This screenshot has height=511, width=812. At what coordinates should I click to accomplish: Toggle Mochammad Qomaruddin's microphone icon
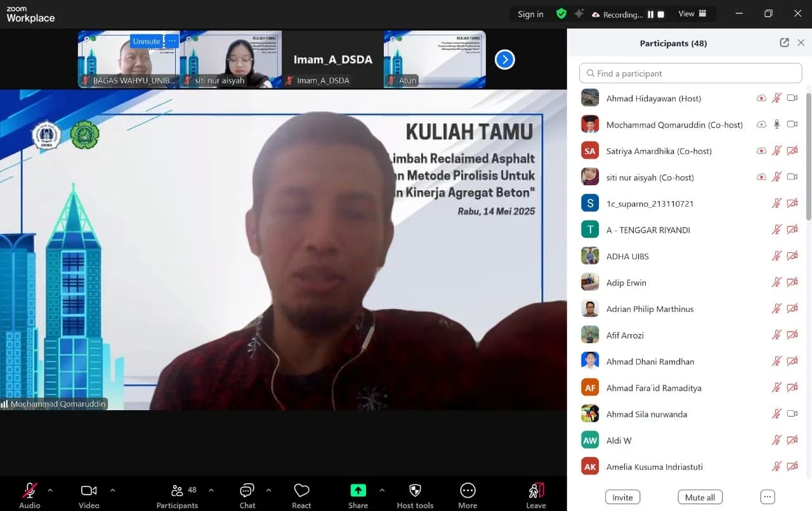776,124
